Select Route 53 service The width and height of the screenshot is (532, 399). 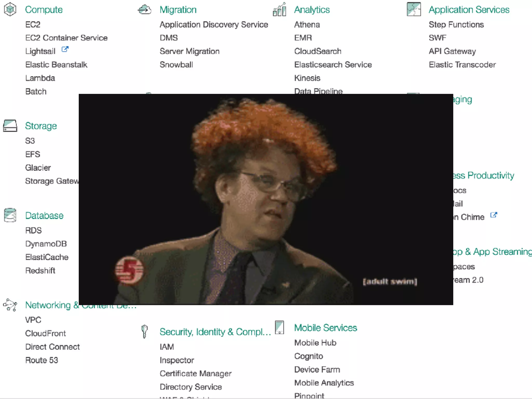pos(42,360)
